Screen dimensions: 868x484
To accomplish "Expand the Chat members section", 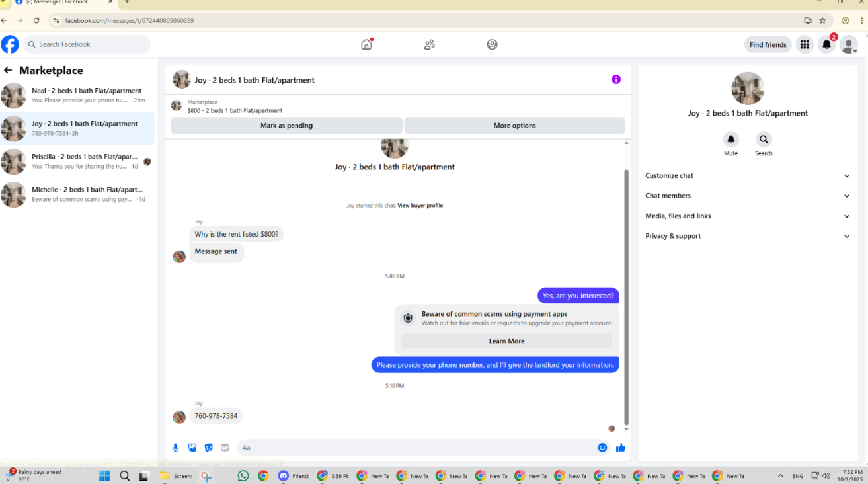I will pyautogui.click(x=748, y=196).
